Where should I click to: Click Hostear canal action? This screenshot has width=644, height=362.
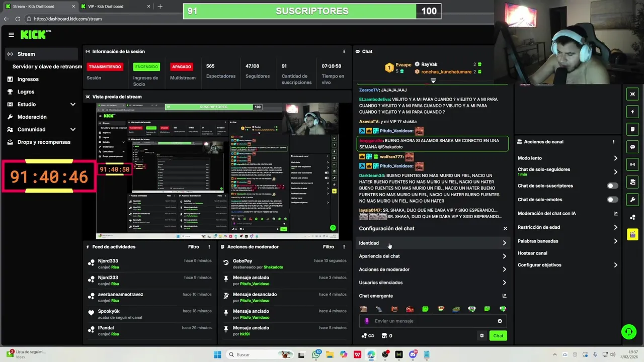532,253
